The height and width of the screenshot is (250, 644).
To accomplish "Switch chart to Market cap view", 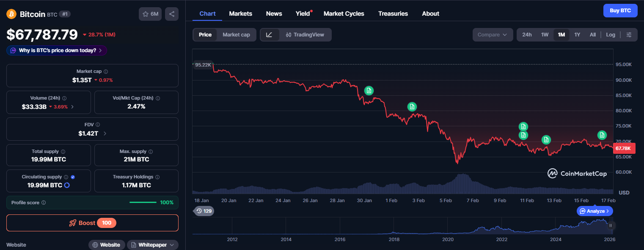I will point(236,35).
